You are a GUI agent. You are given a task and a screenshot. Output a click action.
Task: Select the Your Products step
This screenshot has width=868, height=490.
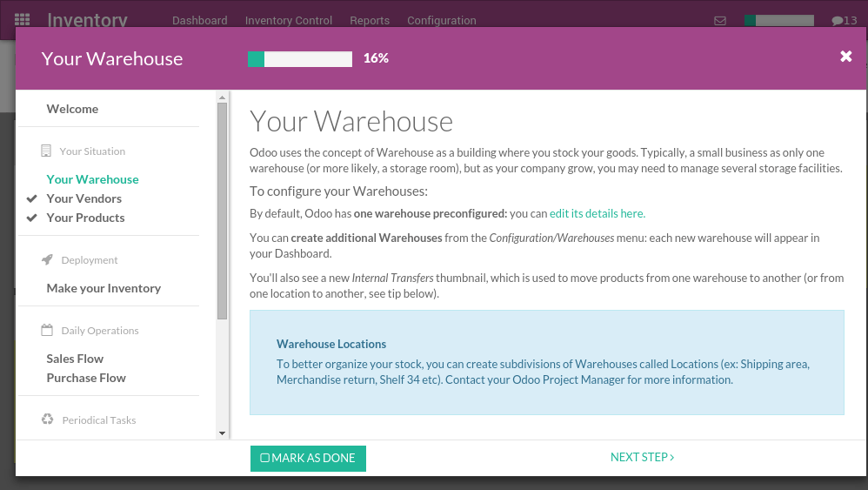[86, 218]
